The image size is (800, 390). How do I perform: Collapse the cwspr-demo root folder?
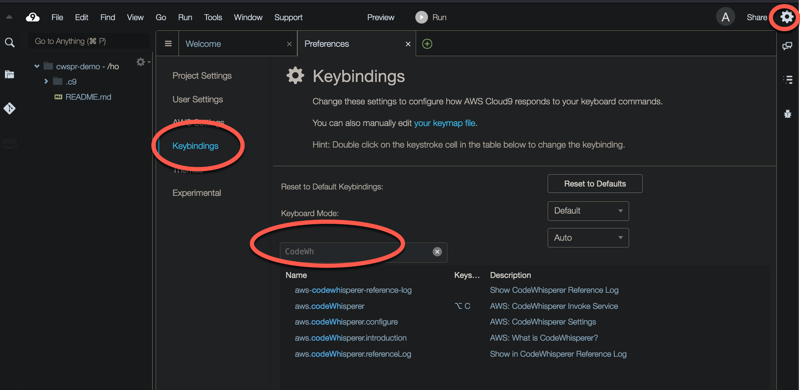tap(37, 66)
